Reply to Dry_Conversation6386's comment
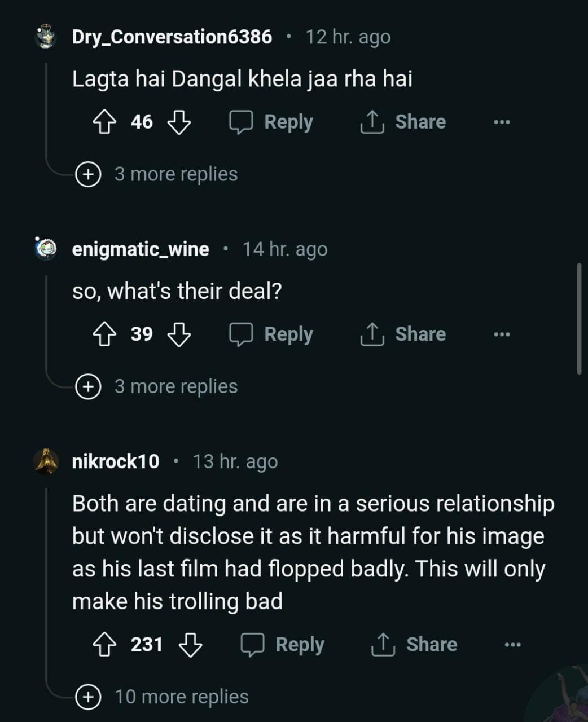Image resolution: width=588 pixels, height=722 pixels. pos(271,122)
